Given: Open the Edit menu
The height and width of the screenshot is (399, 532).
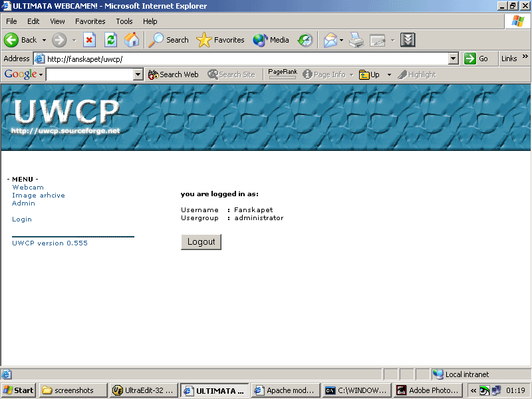Looking at the screenshot, I should tap(33, 21).
